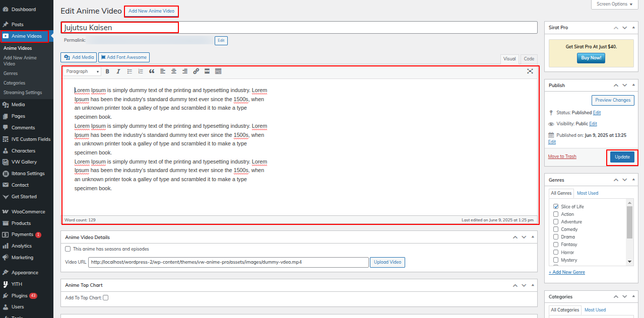Insert a bulleted list
Image resolution: width=644 pixels, height=318 pixels.
pyautogui.click(x=130, y=71)
